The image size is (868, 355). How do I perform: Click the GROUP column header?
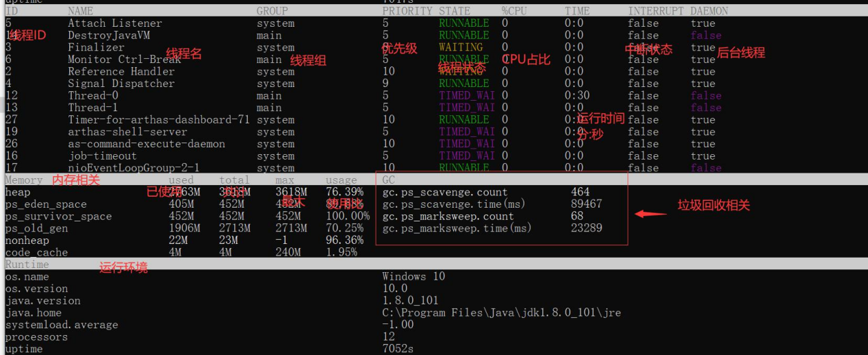point(272,11)
